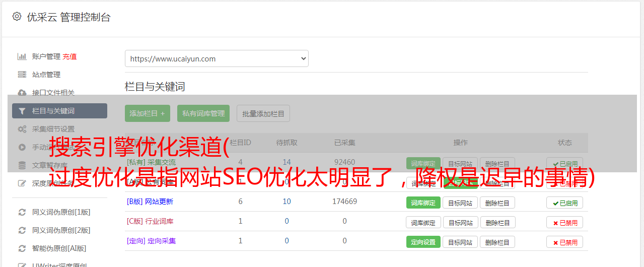644x267 pixels.
Task: Click the 添加栏目 + button
Action: tap(148, 113)
